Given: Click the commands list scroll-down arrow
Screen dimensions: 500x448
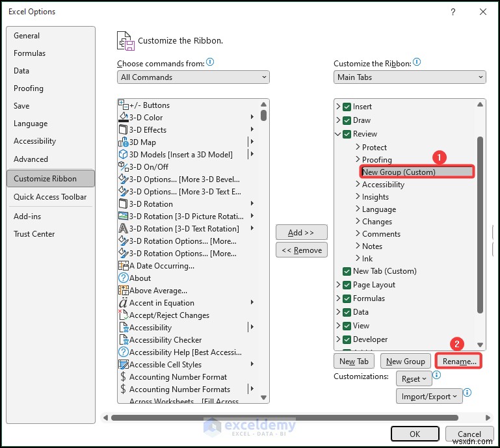Looking at the screenshot, I should tap(263, 397).
